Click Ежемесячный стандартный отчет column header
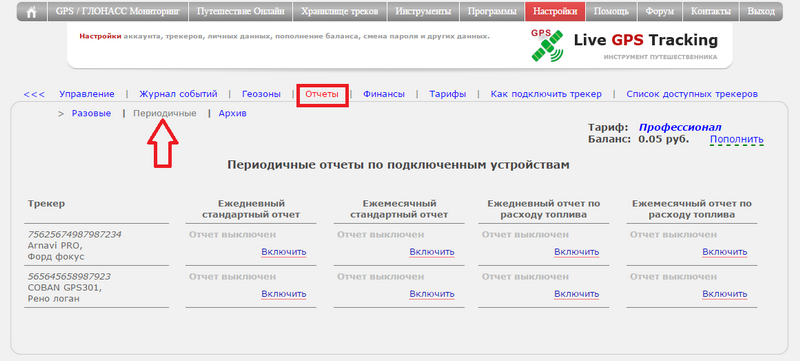The width and height of the screenshot is (800, 361). click(399, 209)
